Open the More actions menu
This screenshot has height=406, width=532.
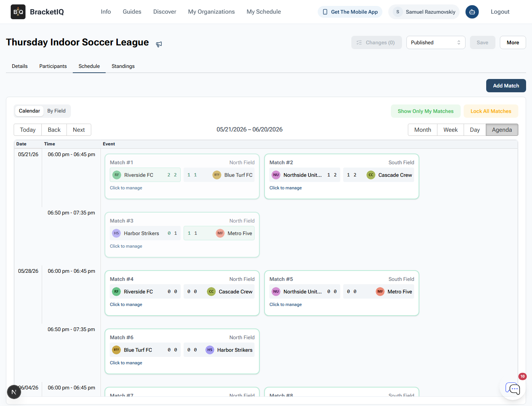point(513,42)
